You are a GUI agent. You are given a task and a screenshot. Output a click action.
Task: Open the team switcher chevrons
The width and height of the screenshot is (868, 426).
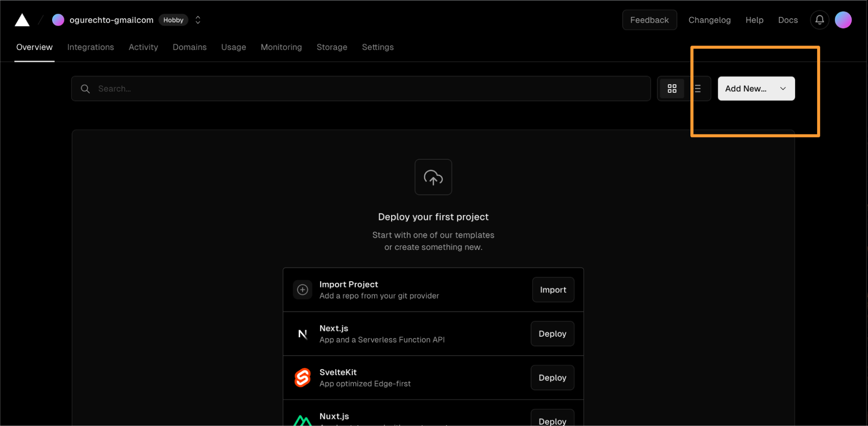(198, 20)
